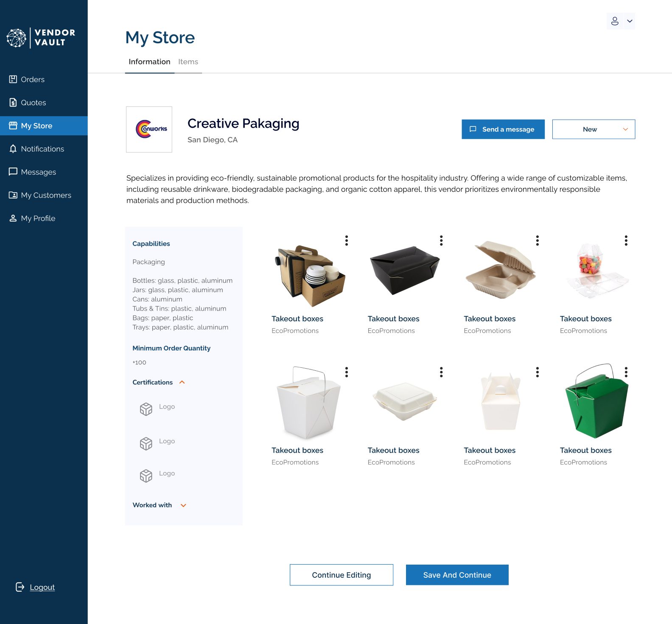Click the black takeout box image
This screenshot has width=672, height=624.
[405, 270]
